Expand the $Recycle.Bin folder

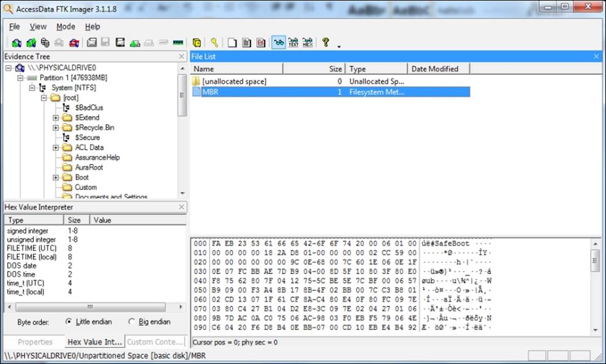tap(55, 128)
